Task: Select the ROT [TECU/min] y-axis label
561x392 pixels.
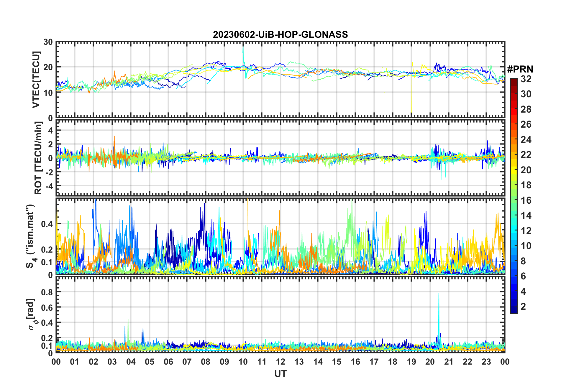Action: [38, 158]
